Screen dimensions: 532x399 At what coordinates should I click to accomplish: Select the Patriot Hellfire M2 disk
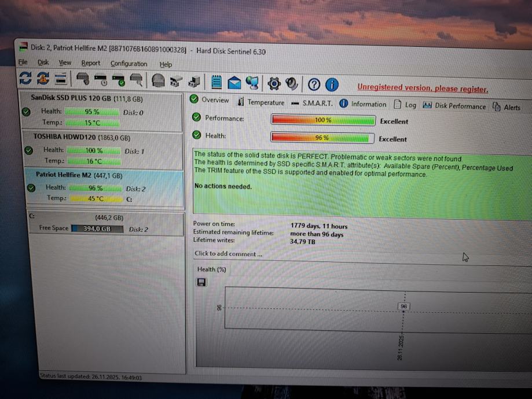(105, 187)
